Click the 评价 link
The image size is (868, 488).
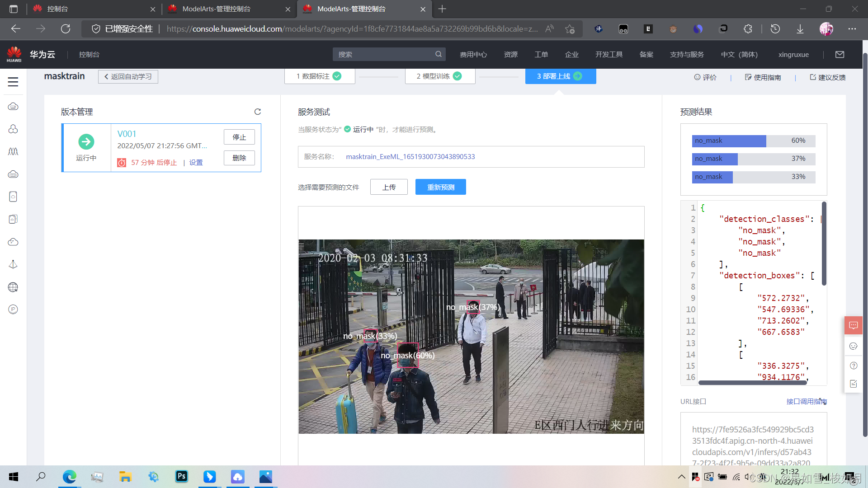point(705,77)
